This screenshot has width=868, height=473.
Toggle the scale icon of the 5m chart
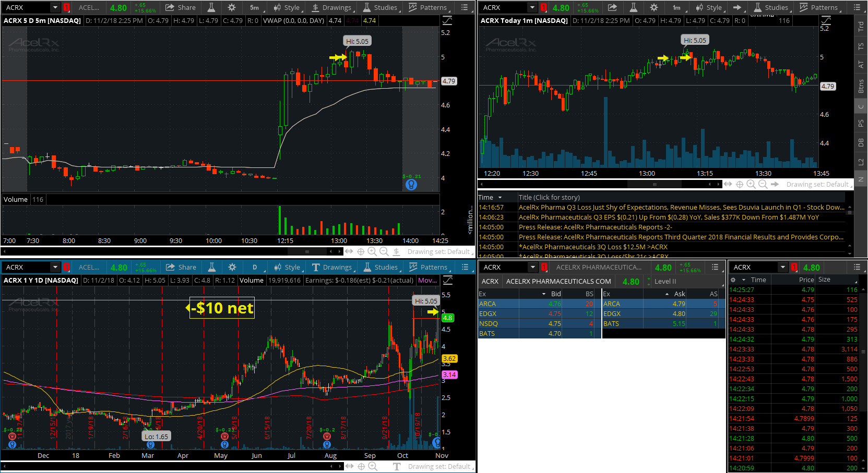pyautogui.click(x=447, y=21)
